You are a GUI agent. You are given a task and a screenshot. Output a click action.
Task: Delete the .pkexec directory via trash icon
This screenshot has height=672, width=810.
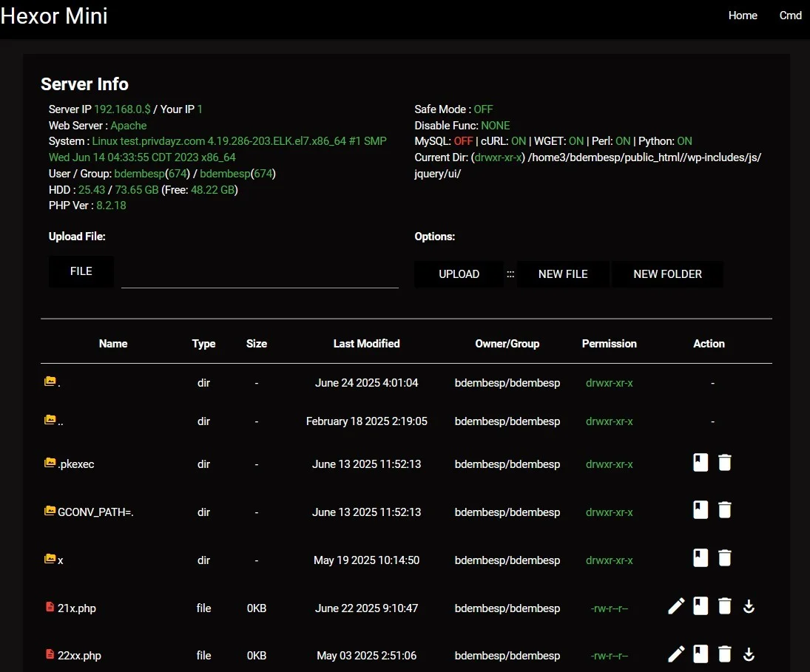724,461
